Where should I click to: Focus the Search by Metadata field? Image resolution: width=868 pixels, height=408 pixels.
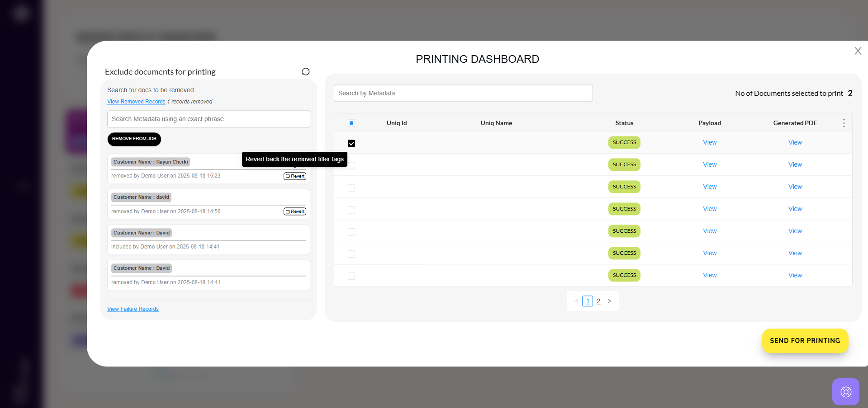click(463, 94)
